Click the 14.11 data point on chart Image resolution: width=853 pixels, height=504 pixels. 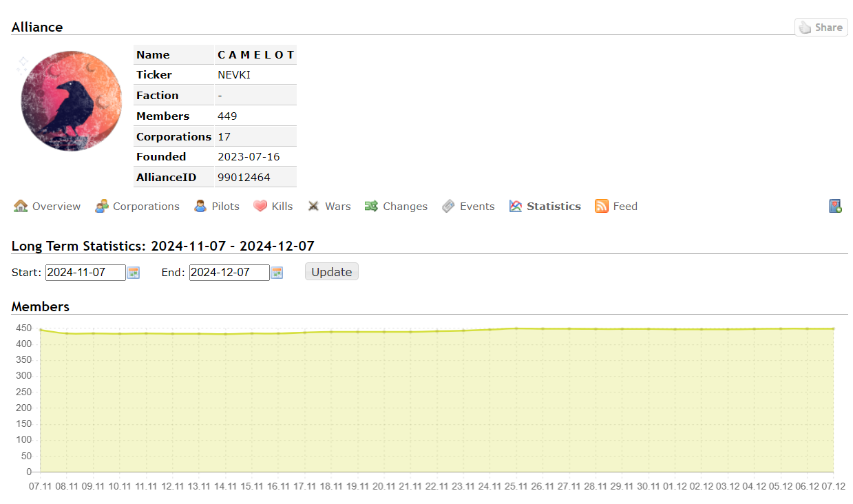(x=225, y=334)
